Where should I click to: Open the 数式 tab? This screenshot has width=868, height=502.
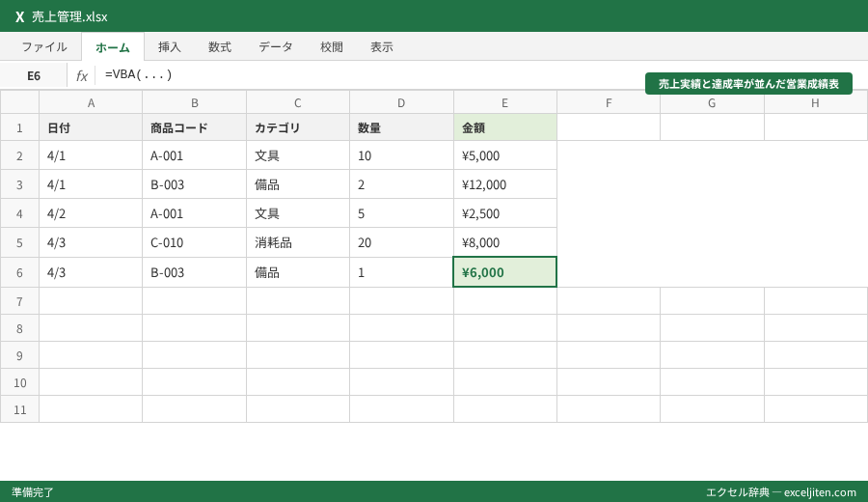(x=220, y=47)
